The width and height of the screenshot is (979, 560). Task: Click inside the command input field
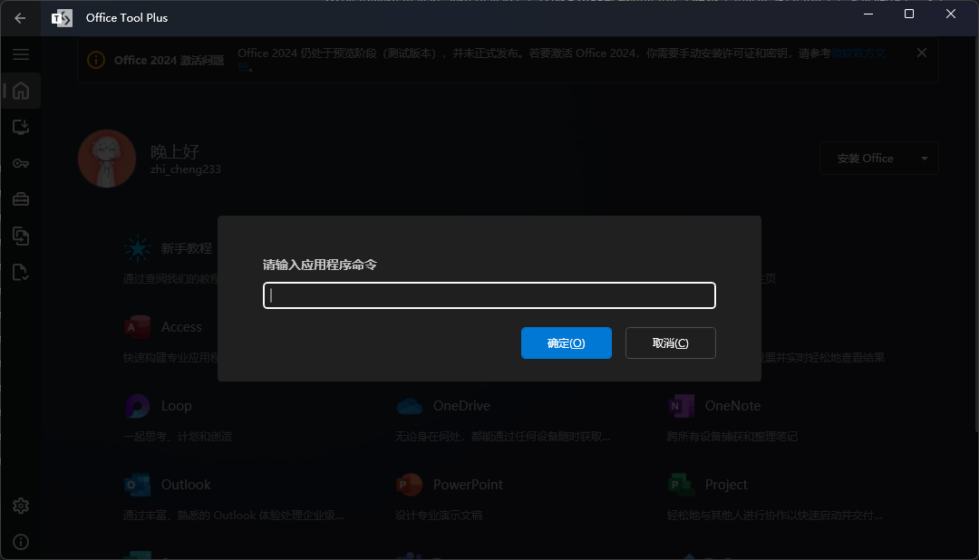pos(489,295)
